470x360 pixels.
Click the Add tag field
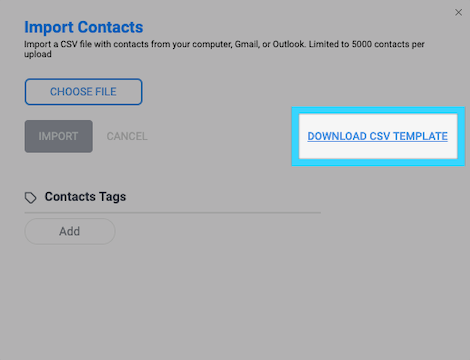(70, 231)
